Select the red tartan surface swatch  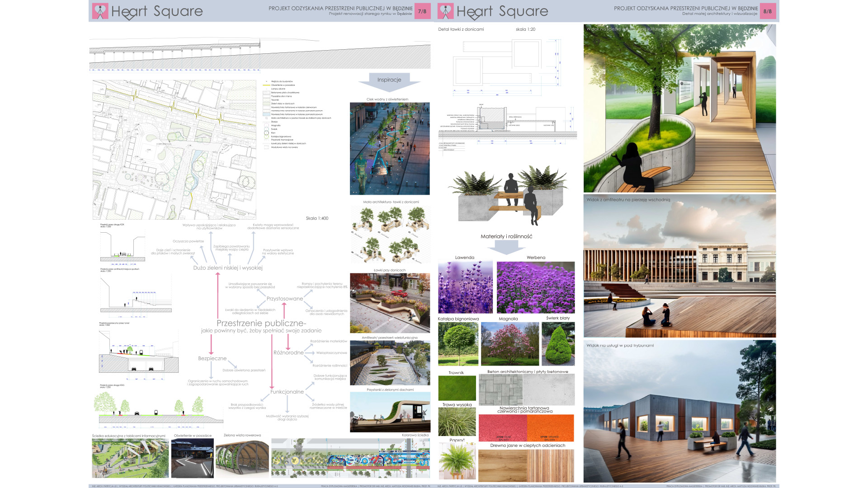[502, 427]
